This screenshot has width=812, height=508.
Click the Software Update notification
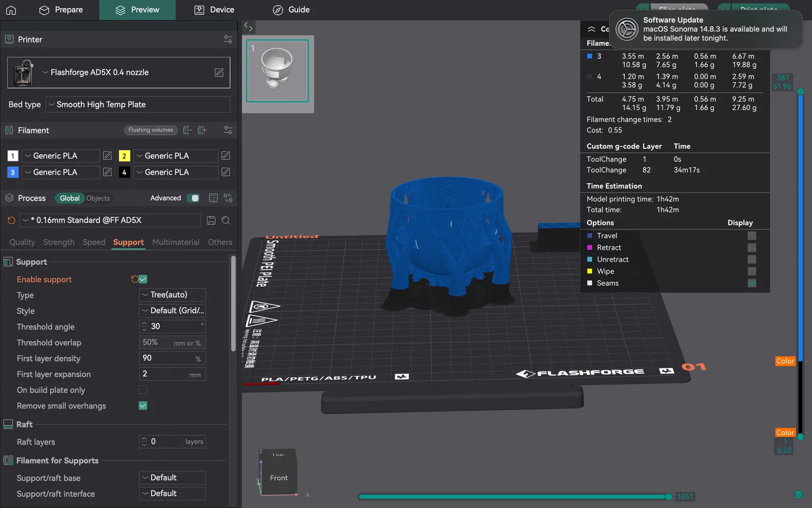[706, 29]
